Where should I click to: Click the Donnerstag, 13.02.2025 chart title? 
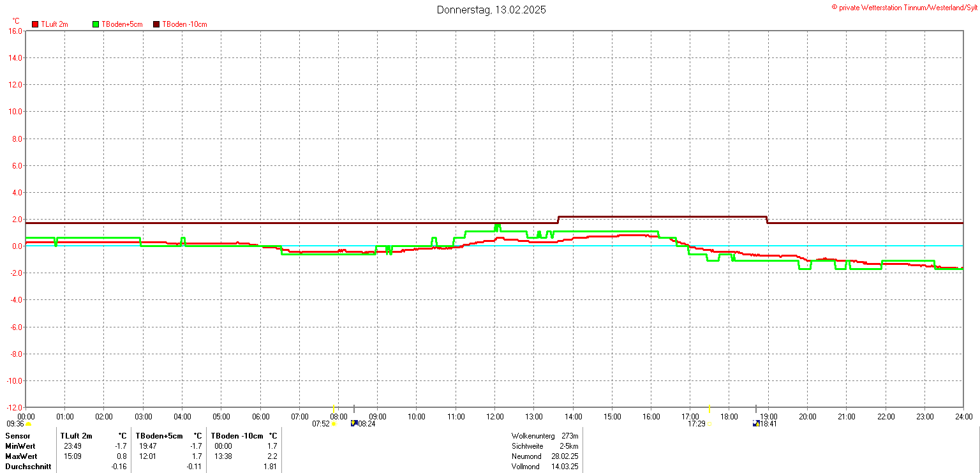click(491, 10)
